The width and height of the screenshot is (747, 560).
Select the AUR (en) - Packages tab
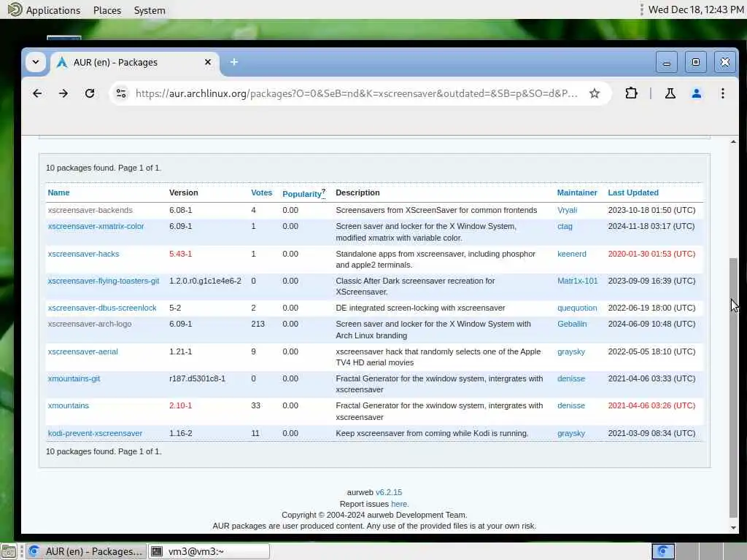coord(135,63)
